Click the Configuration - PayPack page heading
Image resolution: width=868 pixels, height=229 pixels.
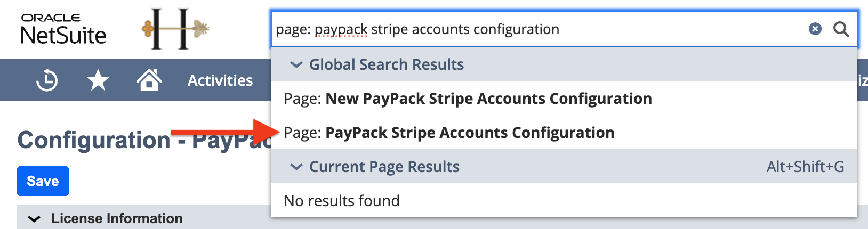[x=107, y=141]
